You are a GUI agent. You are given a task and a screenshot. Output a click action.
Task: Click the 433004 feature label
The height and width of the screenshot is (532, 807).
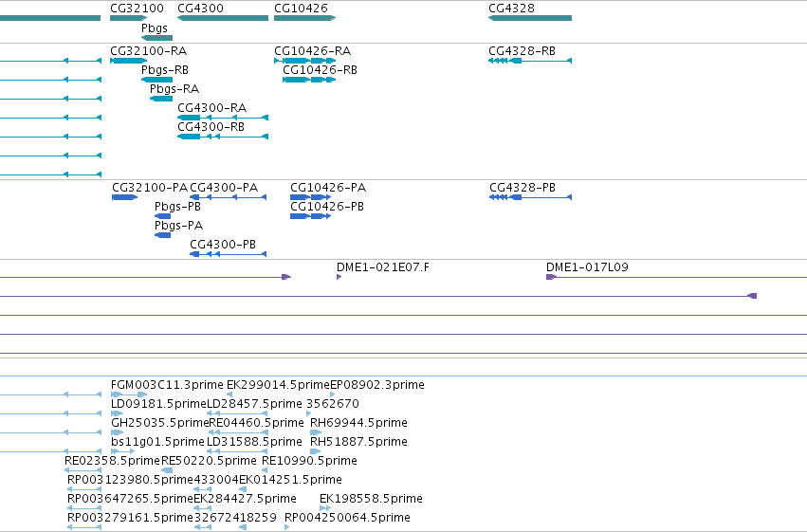point(216,480)
